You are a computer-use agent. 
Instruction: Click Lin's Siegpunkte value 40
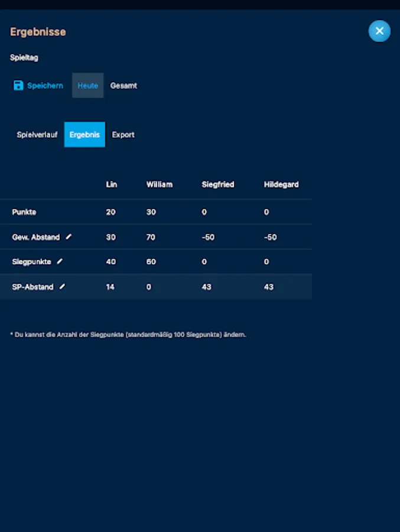coord(110,262)
